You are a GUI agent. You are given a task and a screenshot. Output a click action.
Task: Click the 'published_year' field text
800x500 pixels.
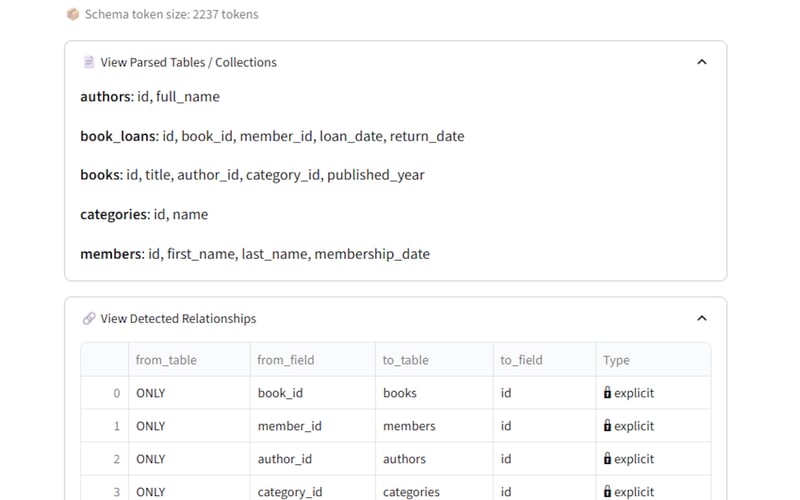click(376, 175)
